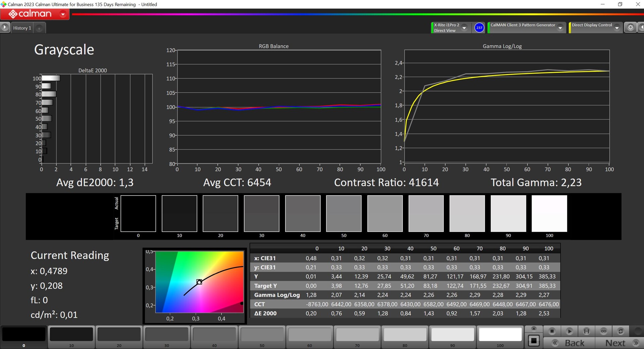644x349 pixels.
Task: Click the infinity loop icon
Action: (603, 331)
